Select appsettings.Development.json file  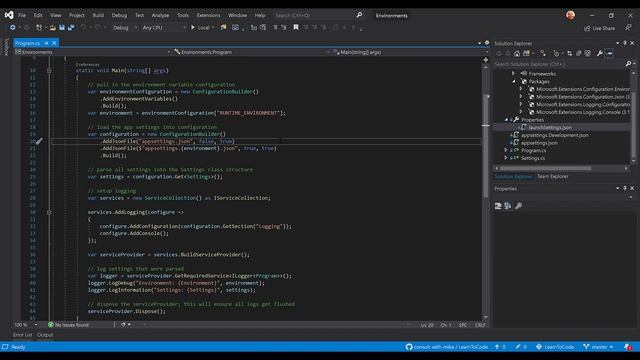tap(555, 135)
